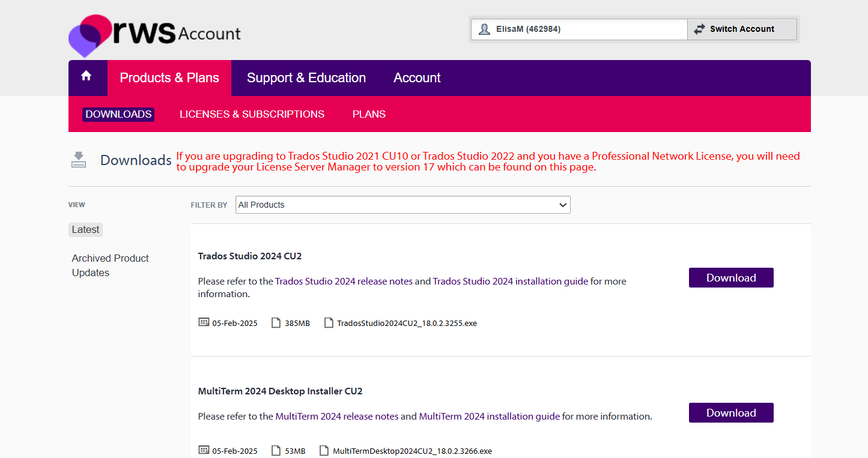
Task: Click file icon next to 385MB
Action: [x=276, y=323]
